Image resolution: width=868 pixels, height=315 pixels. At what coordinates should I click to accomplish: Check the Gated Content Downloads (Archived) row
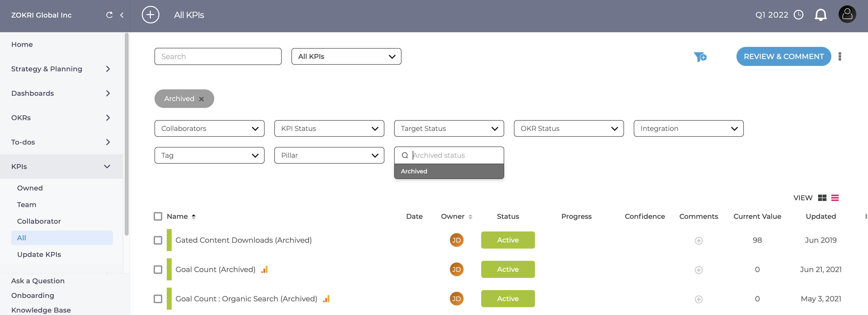158,240
